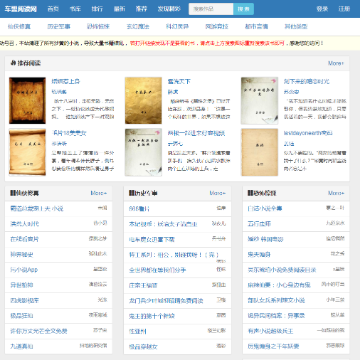This screenshot has height=360, width=360.
Task: Click the site logo in the header
Action: click(21, 9)
